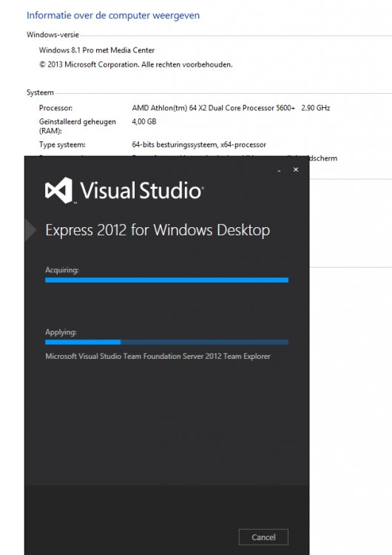Select the Express 2012 for Windows Desktop heading
Image resolution: width=392 pixels, height=555 pixels.
(158, 230)
